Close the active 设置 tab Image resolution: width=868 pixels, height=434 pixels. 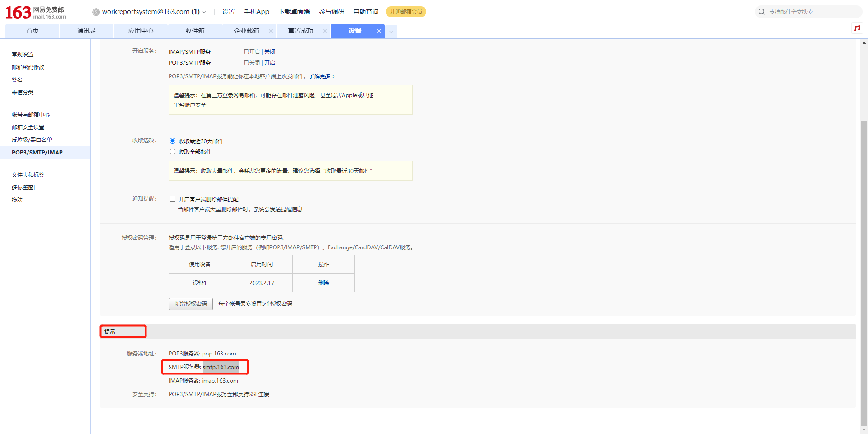(x=379, y=31)
